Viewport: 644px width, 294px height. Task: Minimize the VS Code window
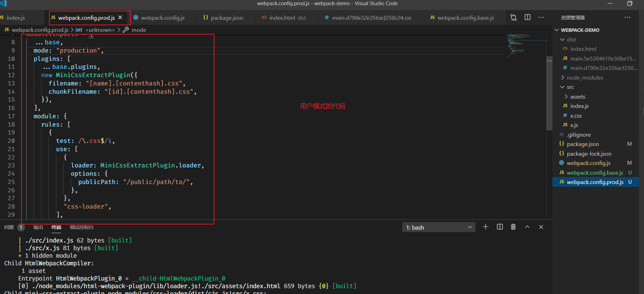coord(610,3)
